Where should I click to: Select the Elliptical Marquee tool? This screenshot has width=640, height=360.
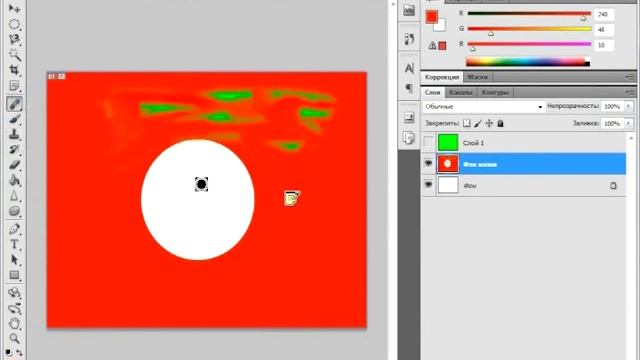click(x=14, y=24)
